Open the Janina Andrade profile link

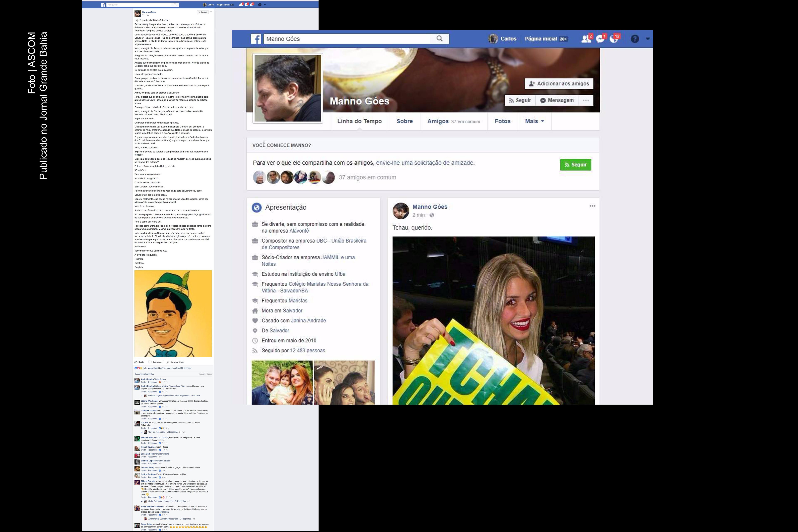point(308,320)
